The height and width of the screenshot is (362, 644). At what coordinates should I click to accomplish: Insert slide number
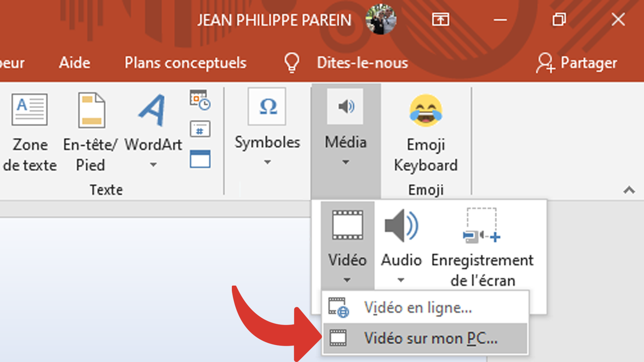point(200,130)
